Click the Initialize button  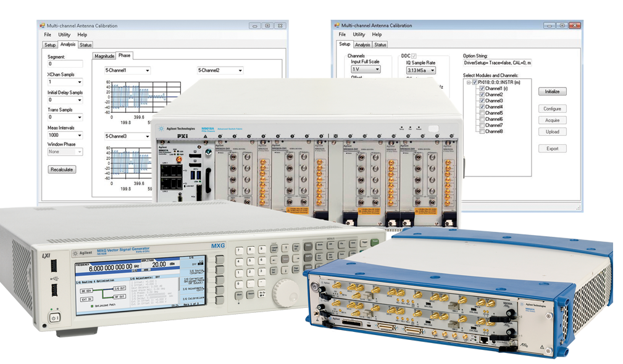(552, 91)
